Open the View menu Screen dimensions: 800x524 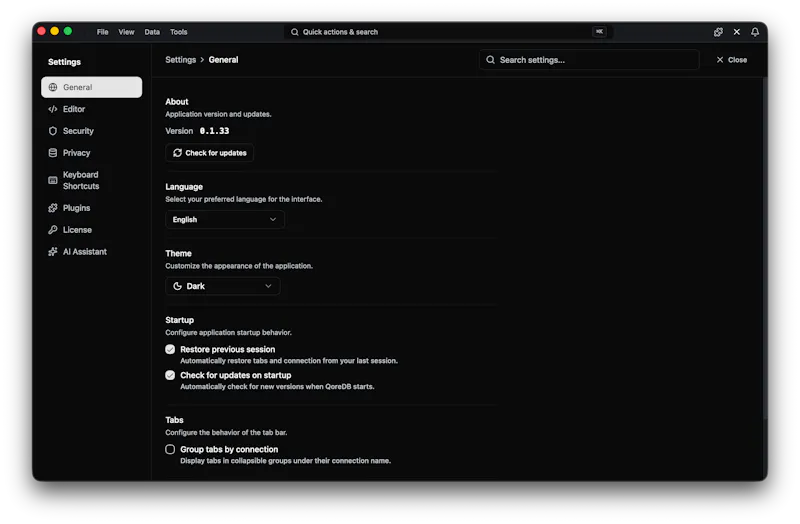point(126,32)
